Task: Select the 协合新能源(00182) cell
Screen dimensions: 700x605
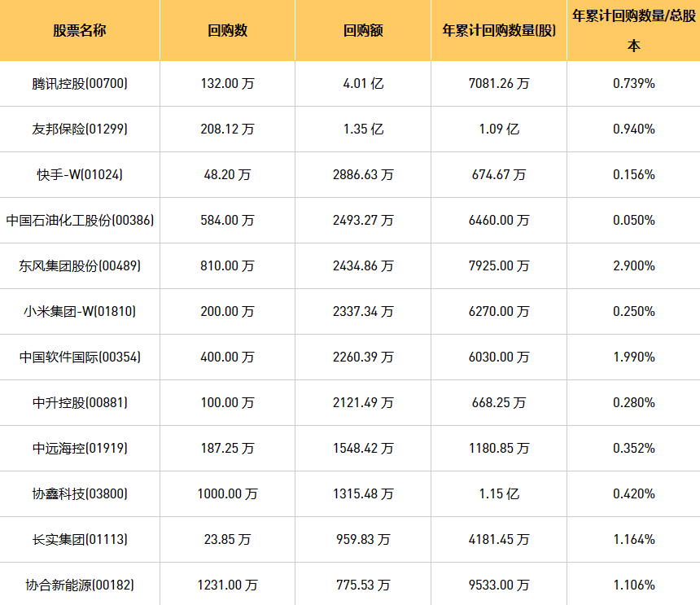Action: tap(80, 585)
